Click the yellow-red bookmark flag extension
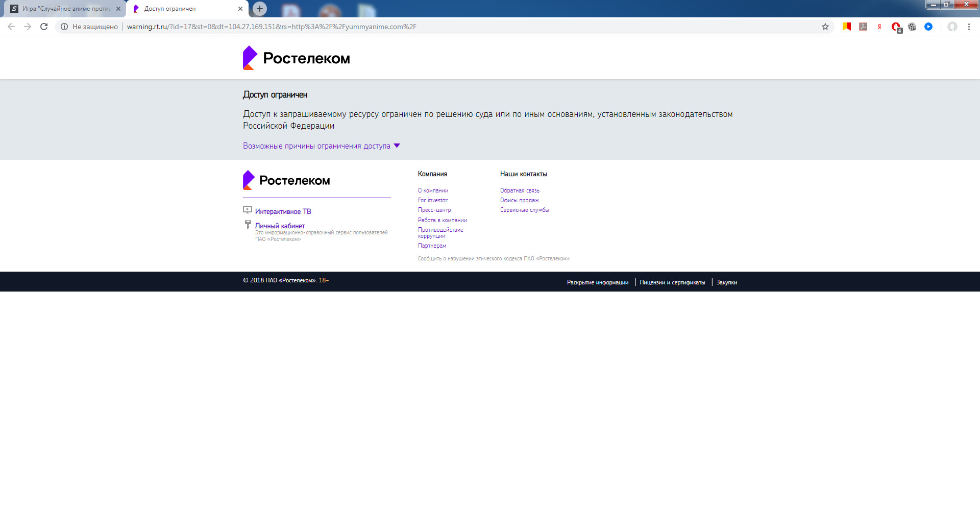 pyautogui.click(x=847, y=27)
